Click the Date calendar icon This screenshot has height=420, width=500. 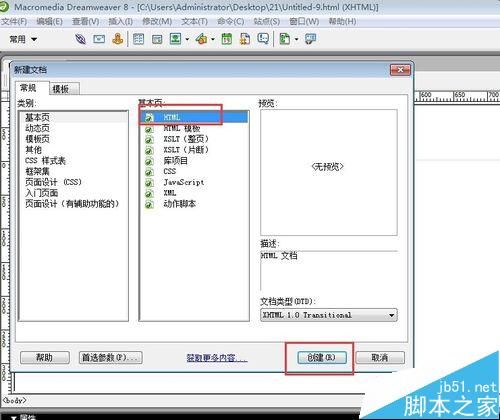tap(227, 39)
